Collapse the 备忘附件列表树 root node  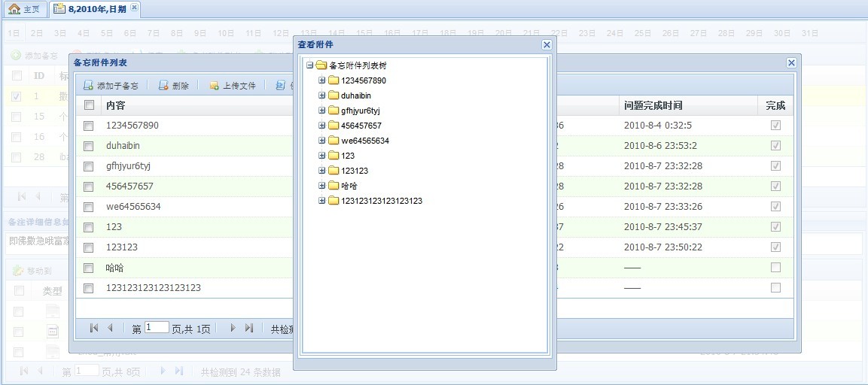pos(309,66)
